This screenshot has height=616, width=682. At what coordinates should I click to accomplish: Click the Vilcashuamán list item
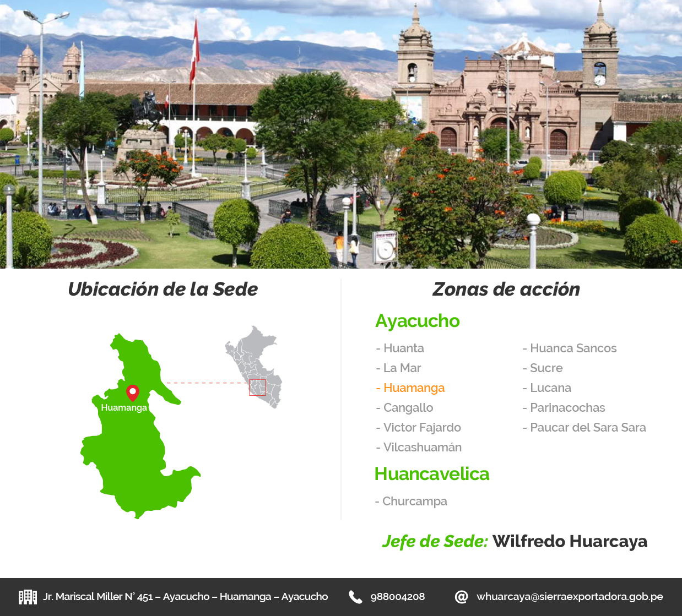[x=419, y=448]
